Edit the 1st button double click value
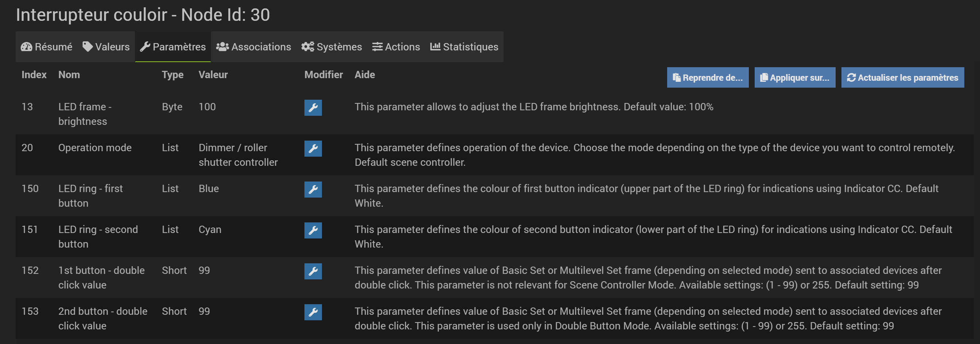The width and height of the screenshot is (980, 344). point(313,271)
